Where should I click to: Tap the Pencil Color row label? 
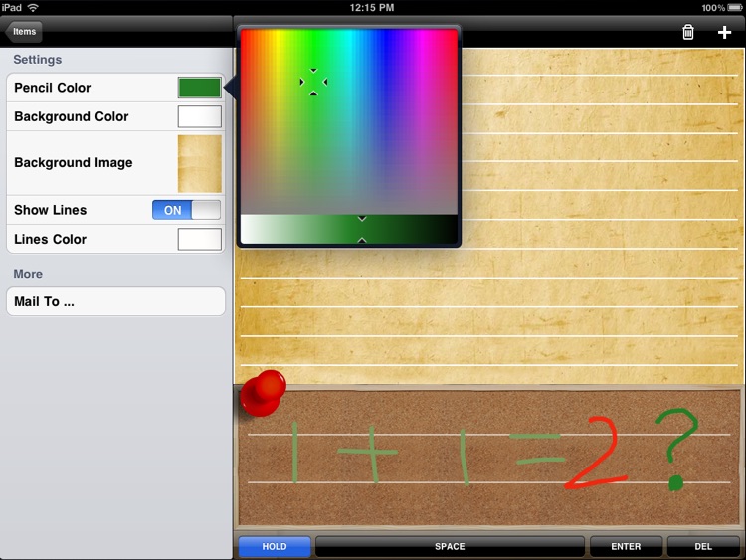53,88
